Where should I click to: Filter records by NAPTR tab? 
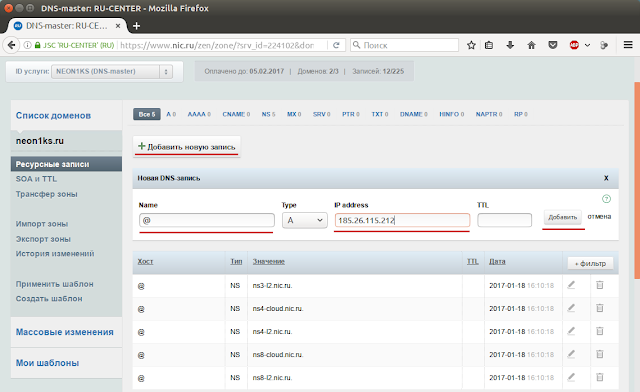coord(489,114)
